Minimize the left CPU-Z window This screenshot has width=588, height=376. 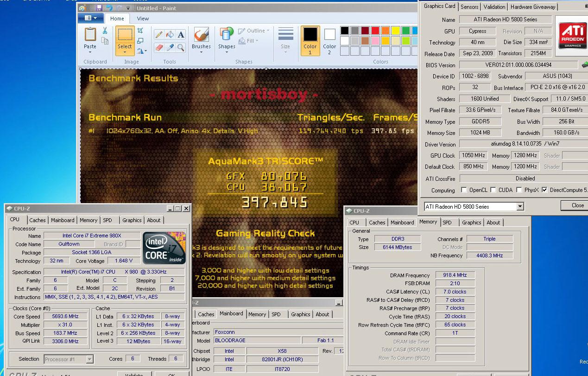coord(170,209)
